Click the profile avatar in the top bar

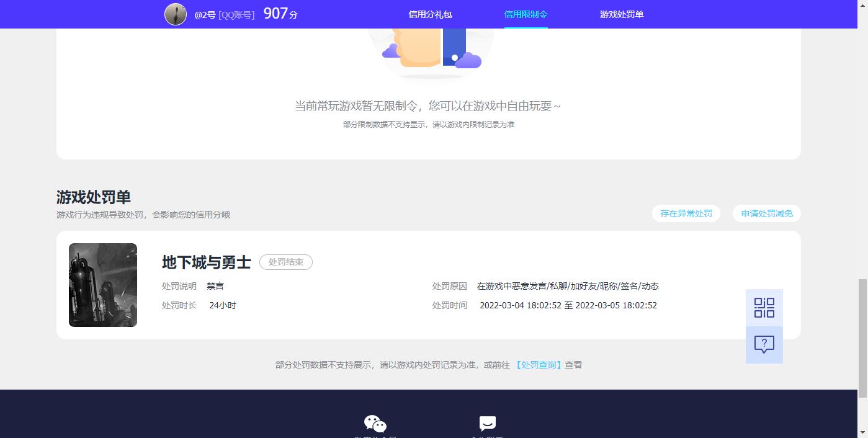pyautogui.click(x=176, y=14)
